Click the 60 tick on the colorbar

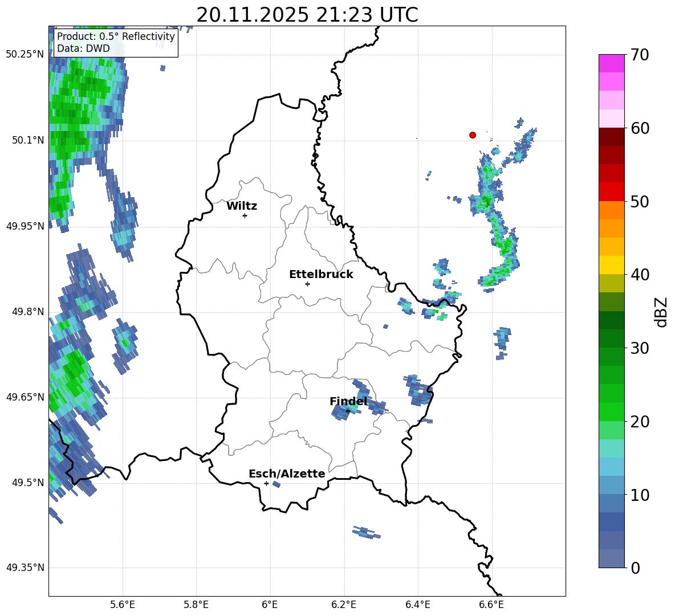tap(640, 128)
